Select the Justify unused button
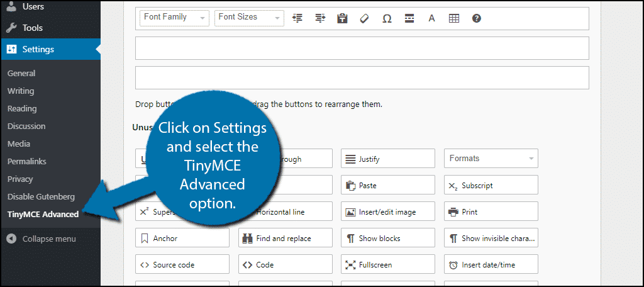Image resolution: width=644 pixels, height=287 pixels. [387, 159]
